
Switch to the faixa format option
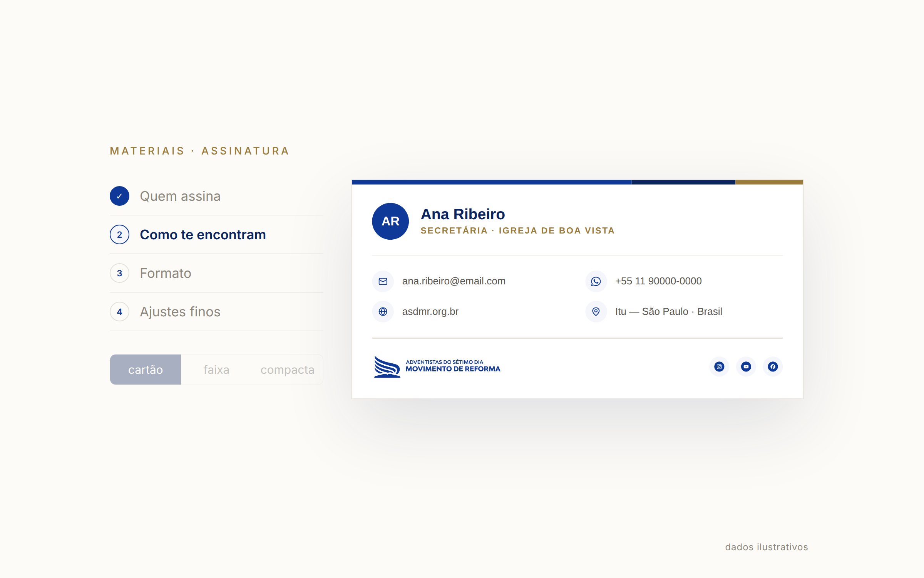216,370
